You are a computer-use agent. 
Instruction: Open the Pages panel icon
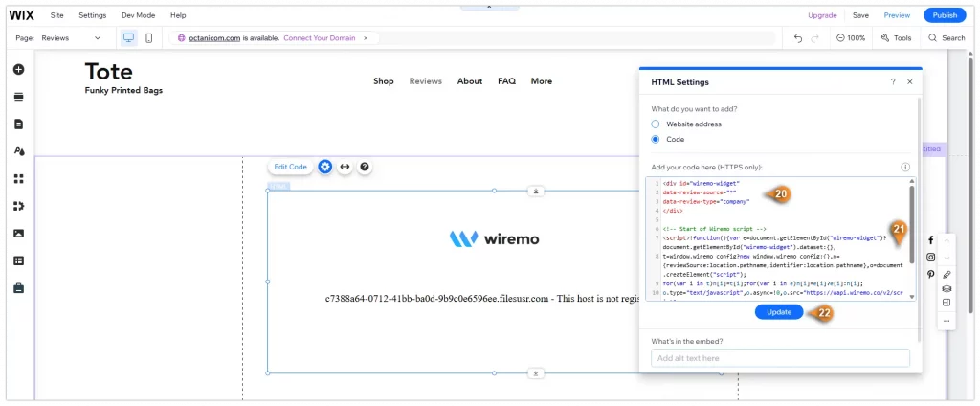tap(19, 124)
